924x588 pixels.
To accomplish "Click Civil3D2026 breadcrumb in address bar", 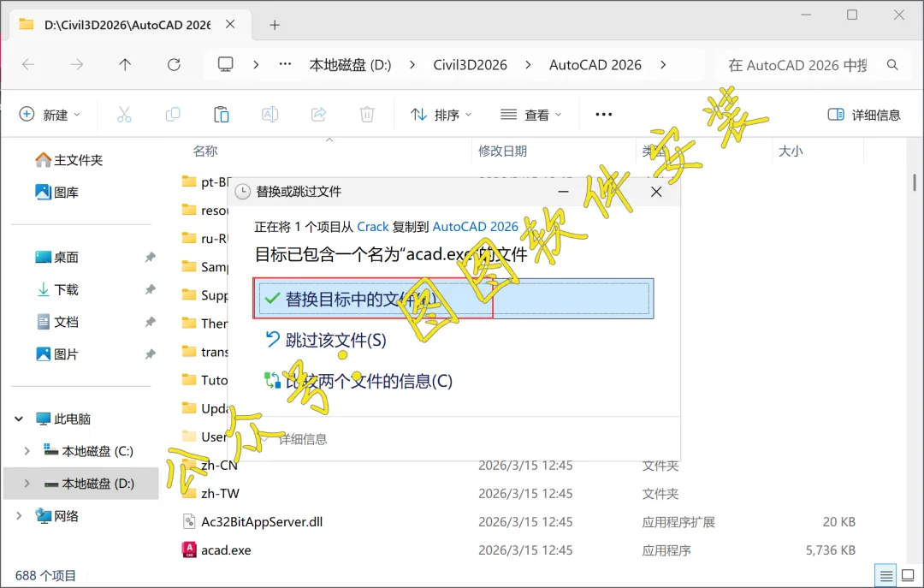I will (470, 65).
